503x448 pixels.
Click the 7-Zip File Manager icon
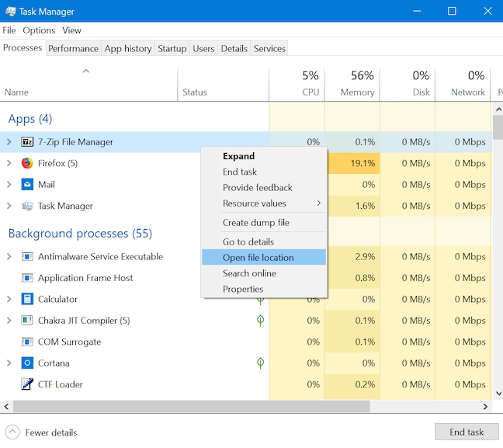click(27, 141)
